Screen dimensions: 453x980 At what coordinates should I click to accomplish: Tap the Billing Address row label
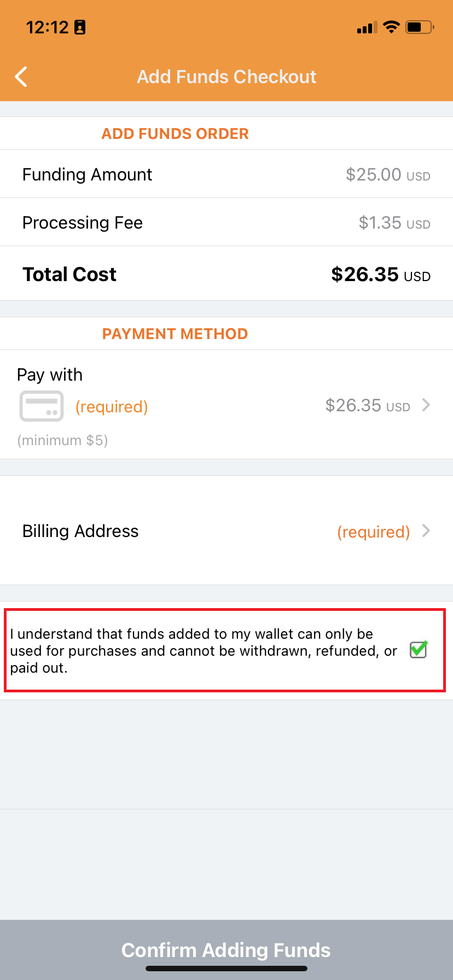point(80,531)
